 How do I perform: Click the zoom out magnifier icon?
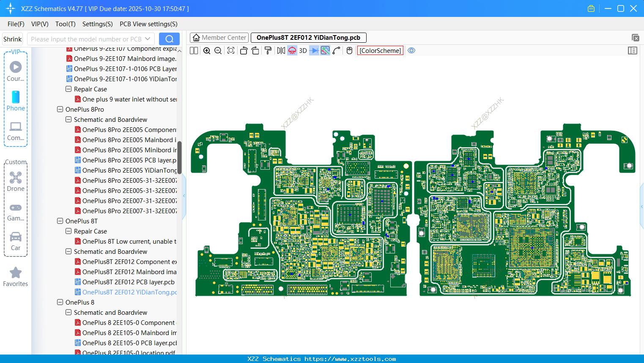point(218,51)
